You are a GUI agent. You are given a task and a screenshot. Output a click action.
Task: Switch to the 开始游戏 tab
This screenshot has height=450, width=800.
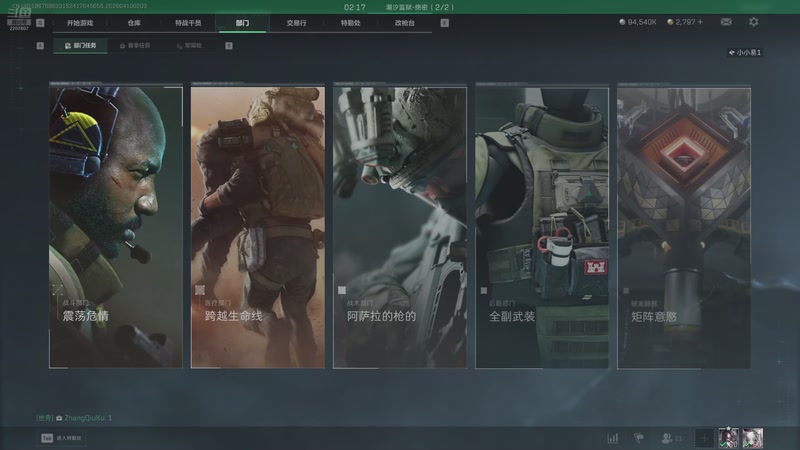(80, 23)
